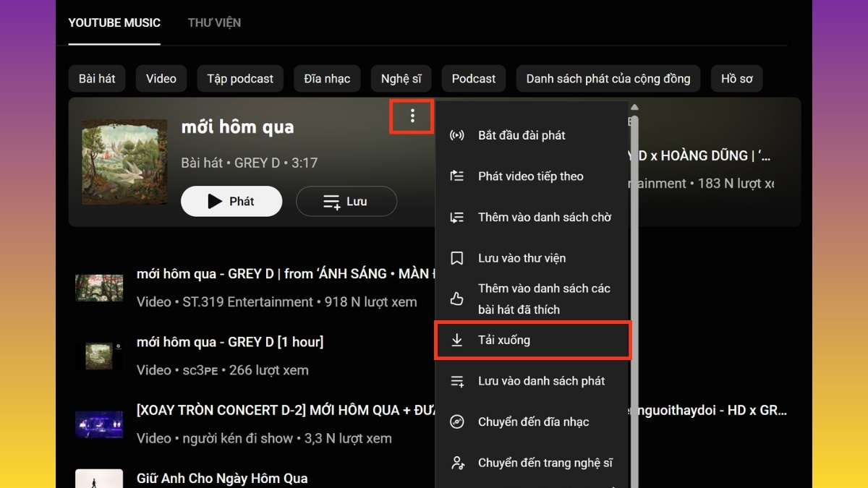Click the download arrow icon beside Tải xuống
868x488 pixels.
(x=456, y=340)
